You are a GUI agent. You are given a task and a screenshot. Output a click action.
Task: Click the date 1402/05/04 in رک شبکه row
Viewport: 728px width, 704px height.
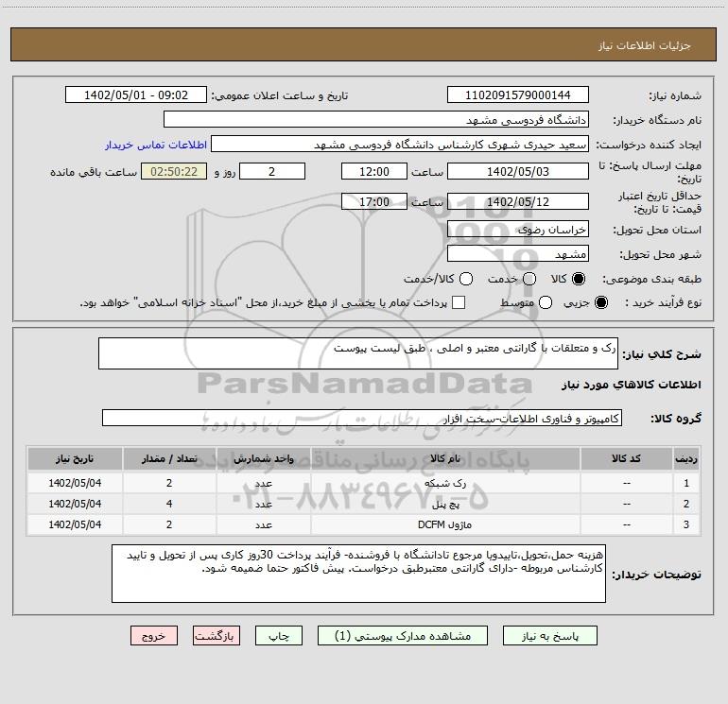(75, 483)
